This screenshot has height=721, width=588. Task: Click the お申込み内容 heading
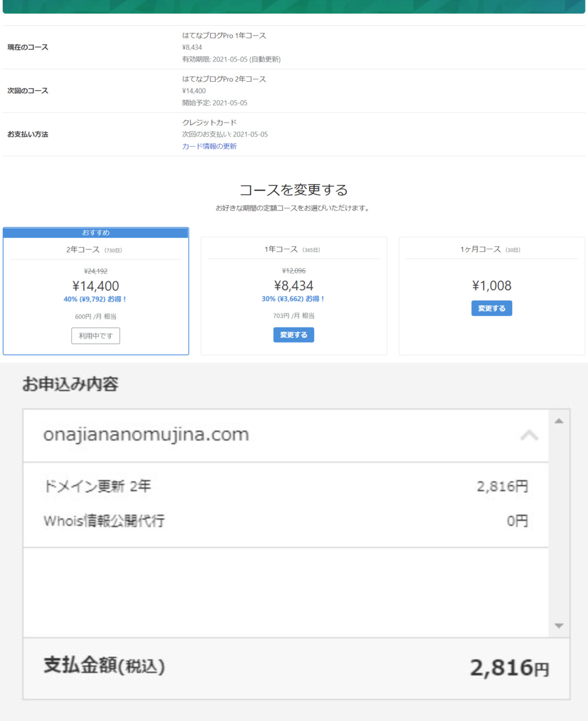pos(70,384)
